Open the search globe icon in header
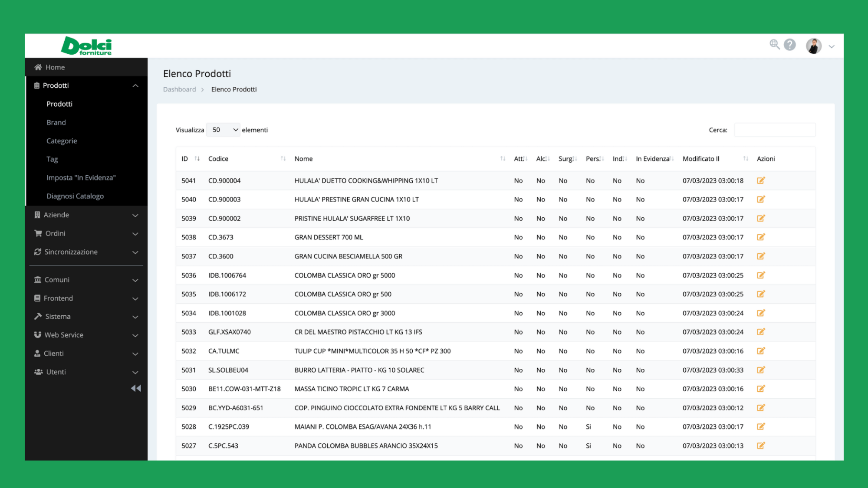The image size is (868, 488). click(774, 44)
